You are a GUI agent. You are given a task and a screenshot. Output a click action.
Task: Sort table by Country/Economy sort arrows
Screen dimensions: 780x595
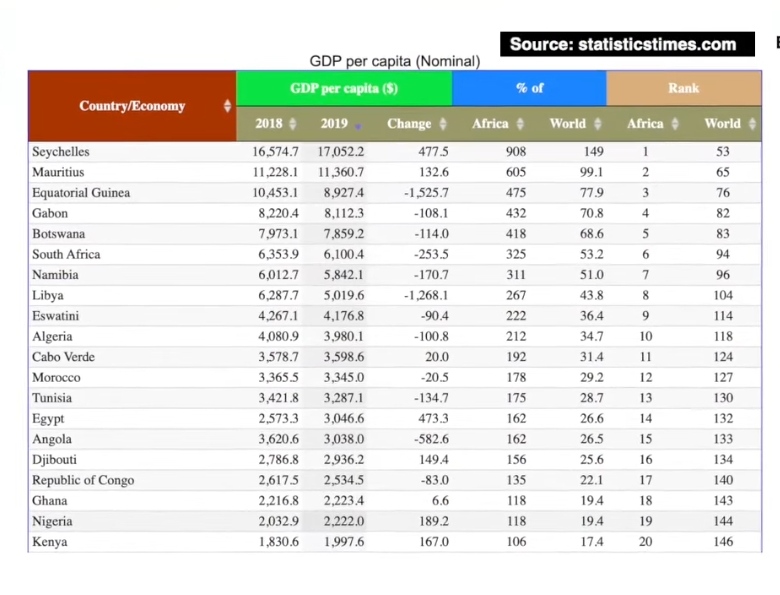point(227,105)
